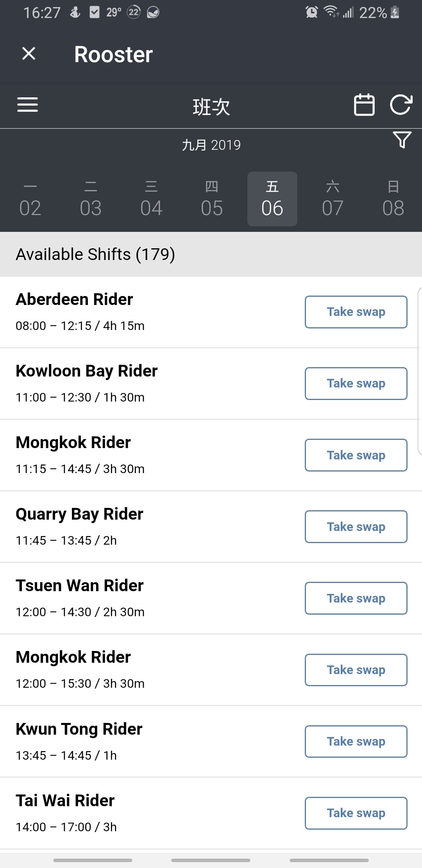Screen dimensions: 422x868
Task: Select Tuesday 03 in the week strip
Action: pos(91,199)
